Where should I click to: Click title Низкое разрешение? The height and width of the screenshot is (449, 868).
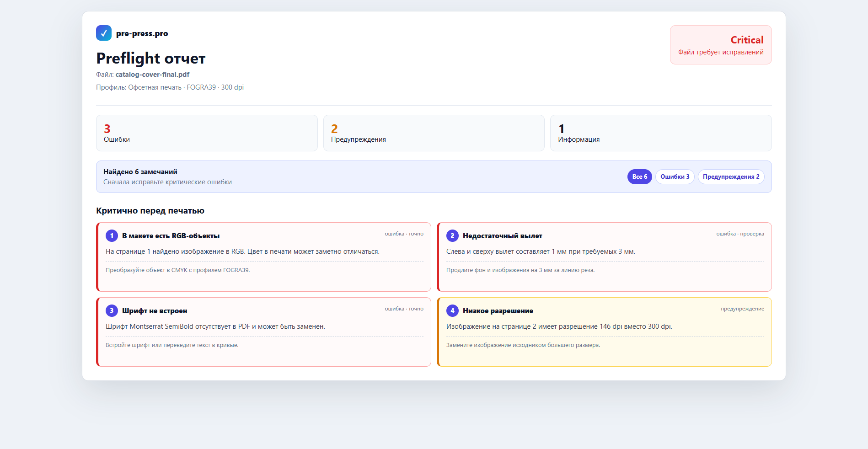coord(498,311)
